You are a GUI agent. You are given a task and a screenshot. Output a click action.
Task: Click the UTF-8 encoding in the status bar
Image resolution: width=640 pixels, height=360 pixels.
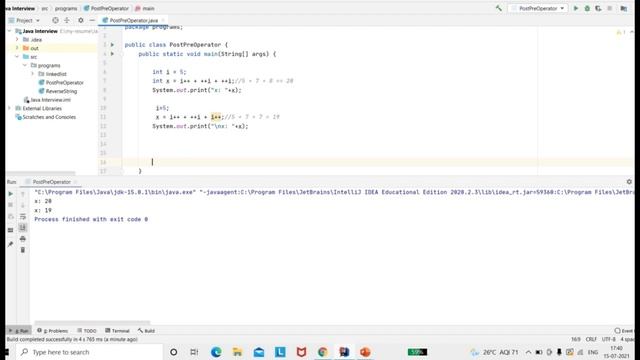pyautogui.click(x=609, y=339)
